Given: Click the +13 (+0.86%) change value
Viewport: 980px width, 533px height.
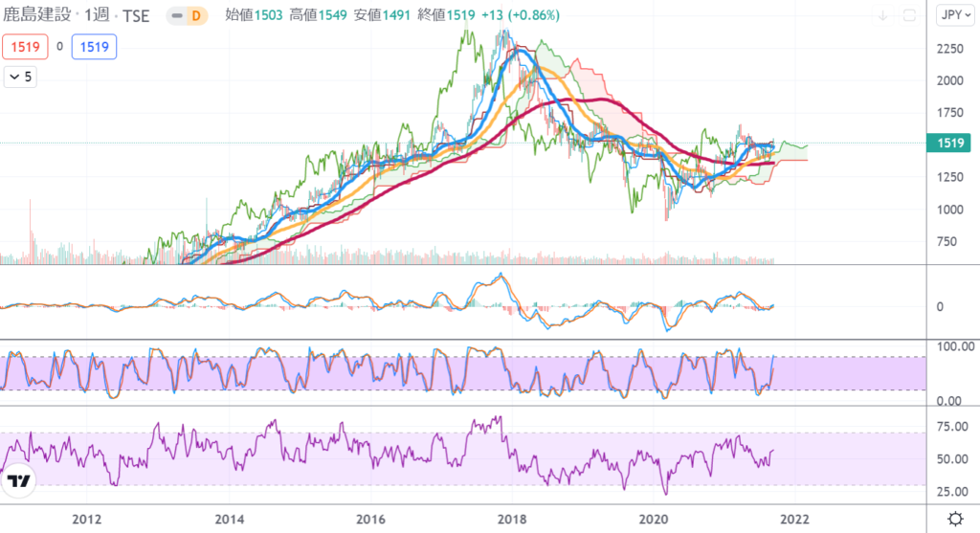Looking at the screenshot, I should click(x=520, y=15).
